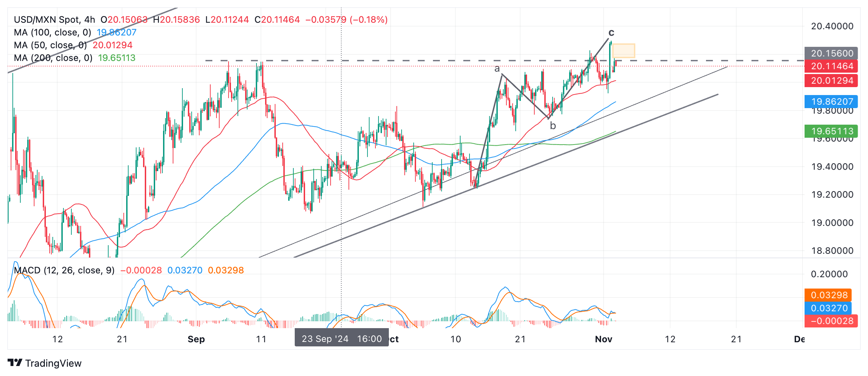Open the MACD (12, 26, close, 9) legend
The width and height of the screenshot is (868, 376).
[x=64, y=270]
